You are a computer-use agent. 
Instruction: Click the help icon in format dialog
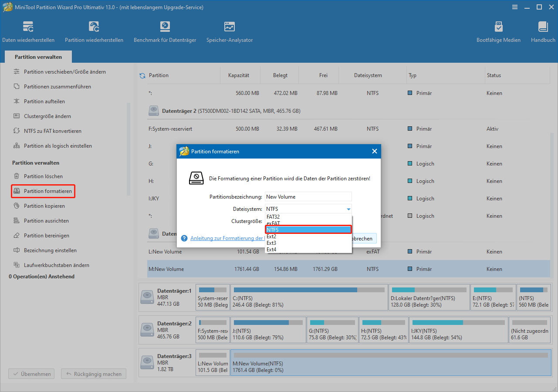pos(185,238)
